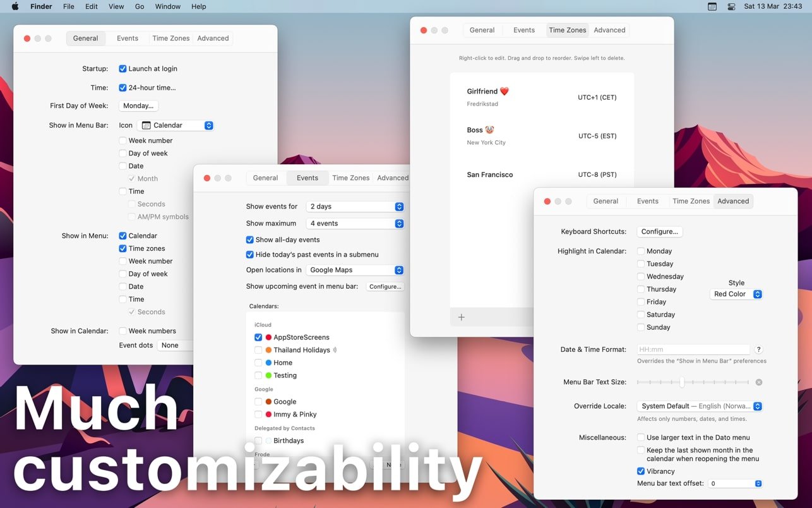Screen dimensions: 812x508
Task: Switch to Events tab in General window
Action: (x=128, y=39)
